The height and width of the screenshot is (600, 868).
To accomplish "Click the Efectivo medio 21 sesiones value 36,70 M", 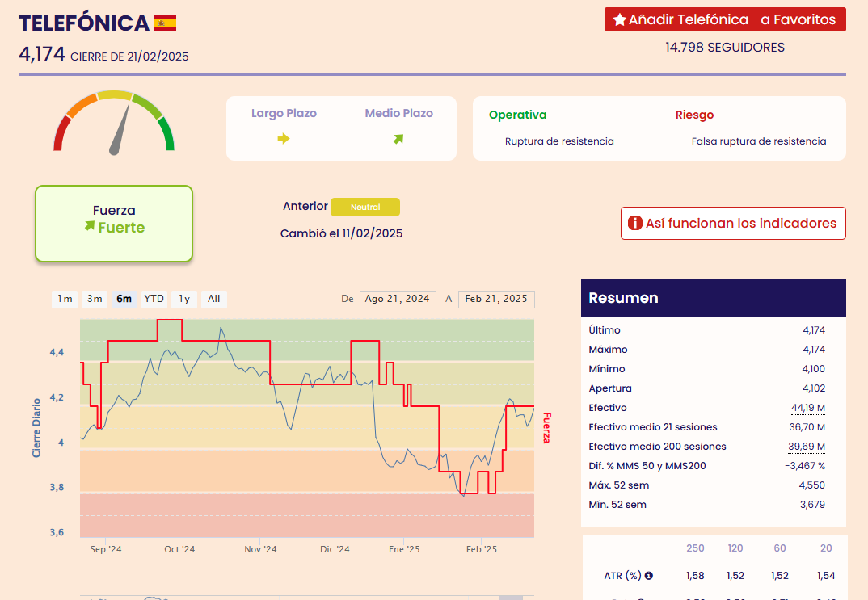I will click(x=807, y=427).
